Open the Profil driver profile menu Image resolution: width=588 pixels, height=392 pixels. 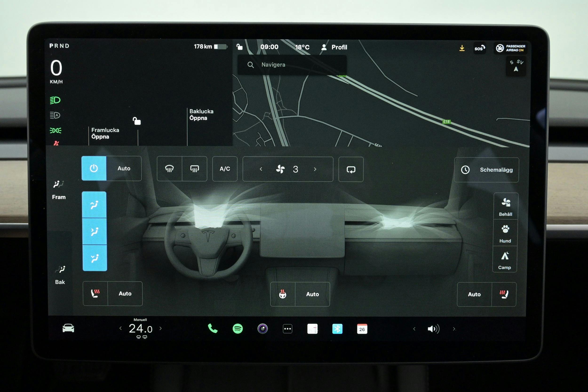click(x=334, y=47)
